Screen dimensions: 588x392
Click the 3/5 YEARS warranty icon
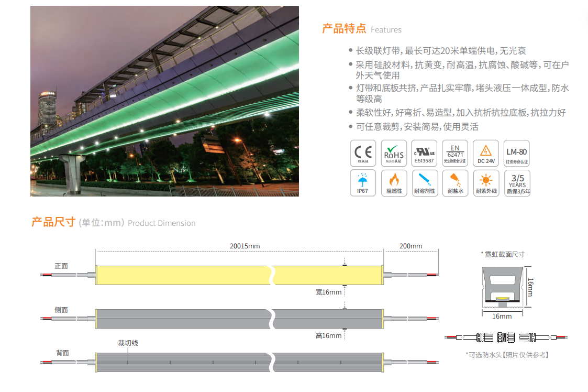pyautogui.click(x=517, y=183)
